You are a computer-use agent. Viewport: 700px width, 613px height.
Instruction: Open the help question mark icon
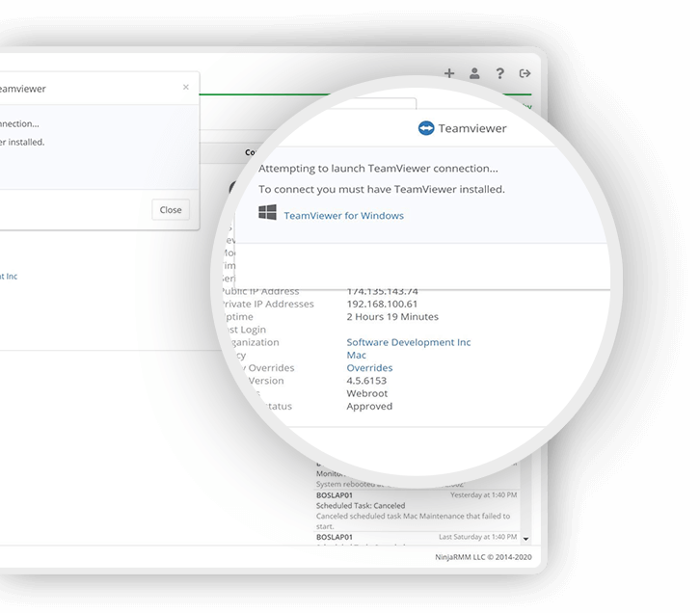pos(500,73)
